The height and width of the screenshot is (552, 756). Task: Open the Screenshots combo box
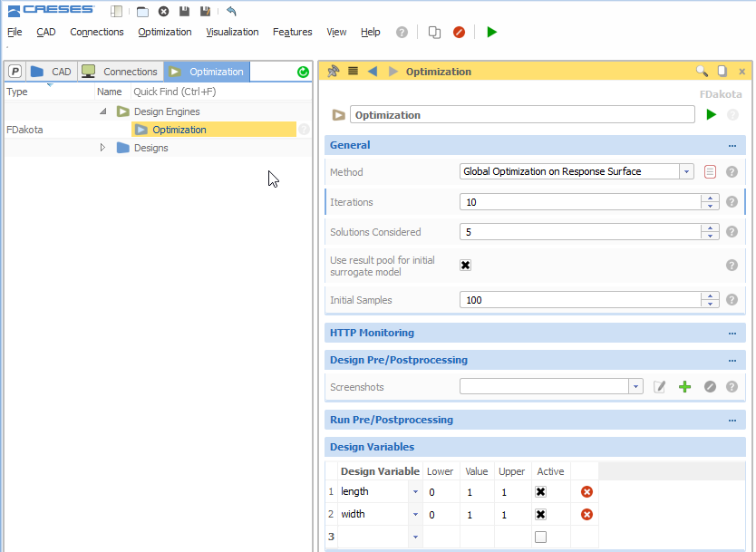635,387
